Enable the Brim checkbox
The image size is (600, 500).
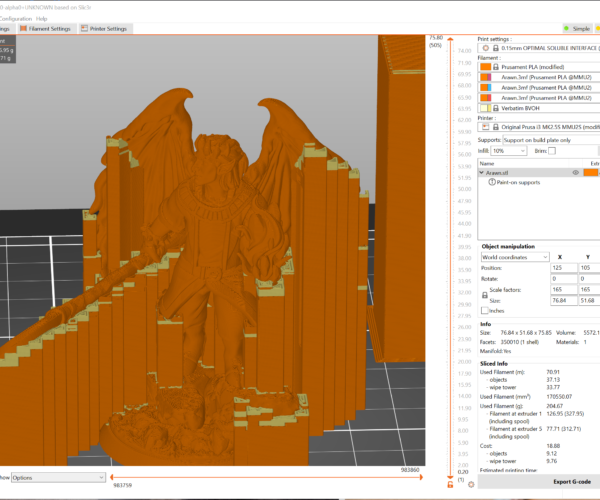coord(552,151)
